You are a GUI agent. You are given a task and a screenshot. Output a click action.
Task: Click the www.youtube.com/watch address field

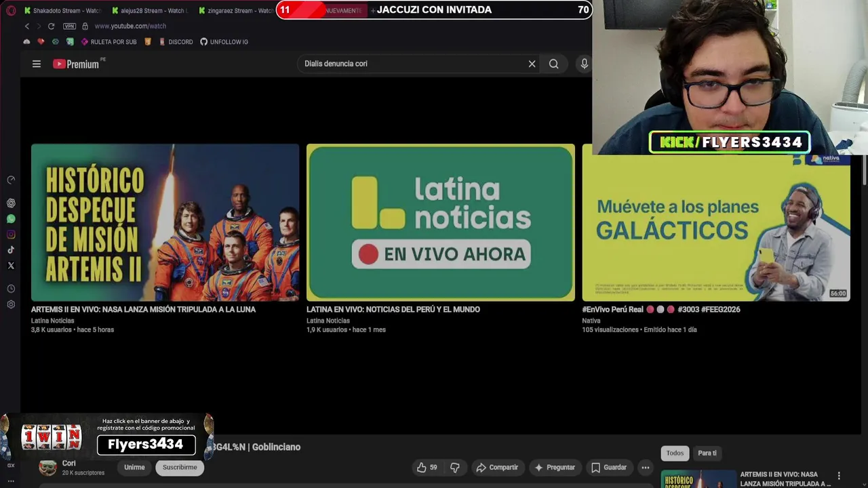tap(130, 26)
